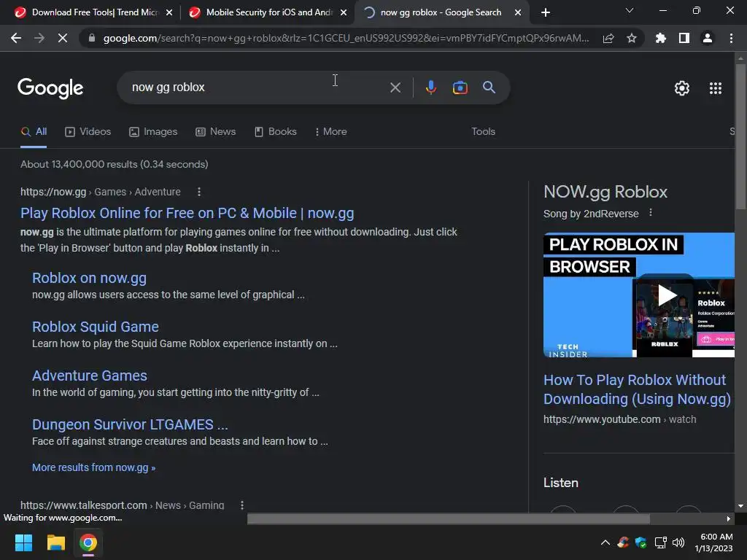This screenshot has height=560, width=747.
Task: Open the Adventure Games link
Action: (90, 376)
